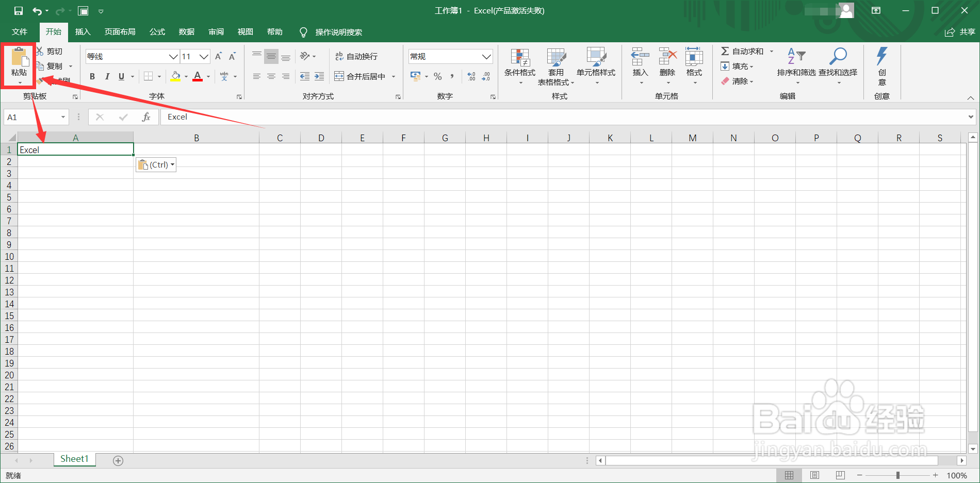This screenshot has height=483, width=980.
Task: Decrease decimal places
Action: pyautogui.click(x=486, y=76)
